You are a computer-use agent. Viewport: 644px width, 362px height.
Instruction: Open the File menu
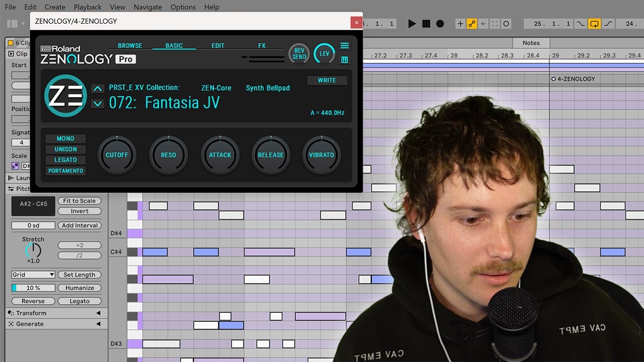coord(10,7)
